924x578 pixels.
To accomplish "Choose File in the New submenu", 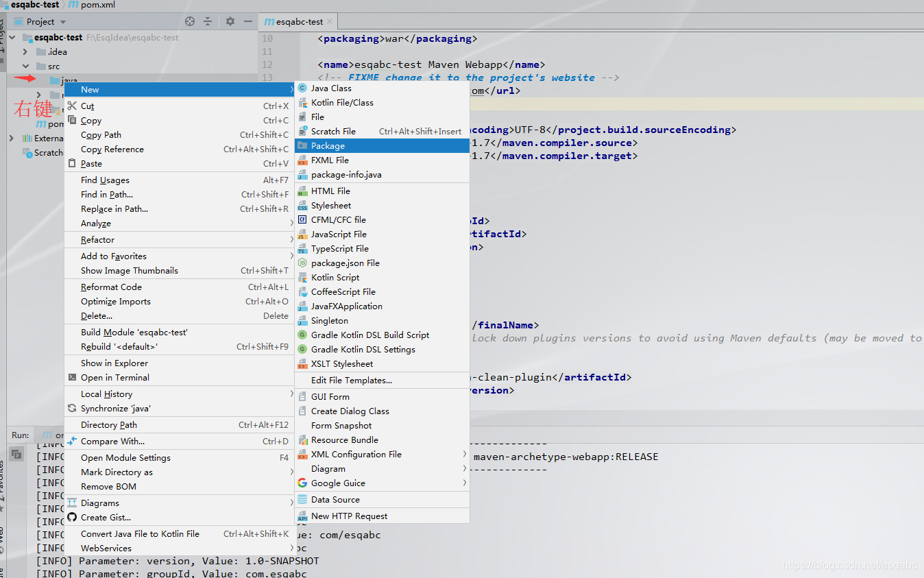I will (382, 117).
